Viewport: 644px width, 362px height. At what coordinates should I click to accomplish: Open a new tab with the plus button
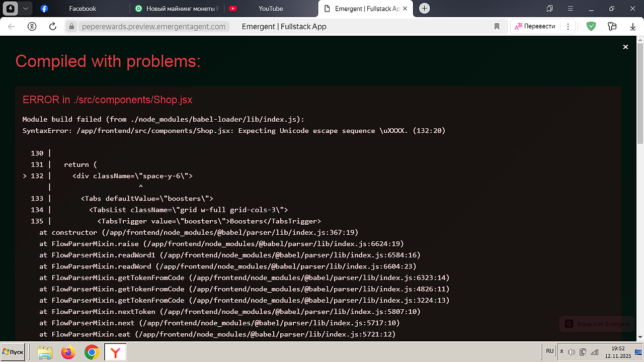click(425, 9)
